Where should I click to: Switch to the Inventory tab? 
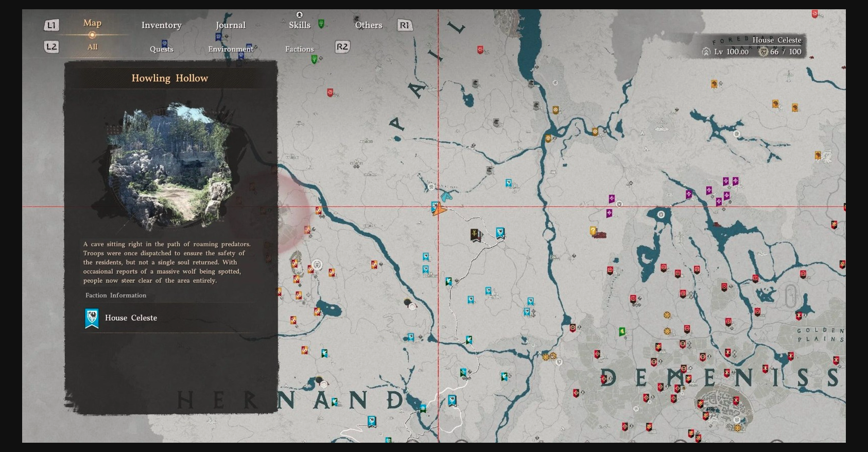coord(161,25)
